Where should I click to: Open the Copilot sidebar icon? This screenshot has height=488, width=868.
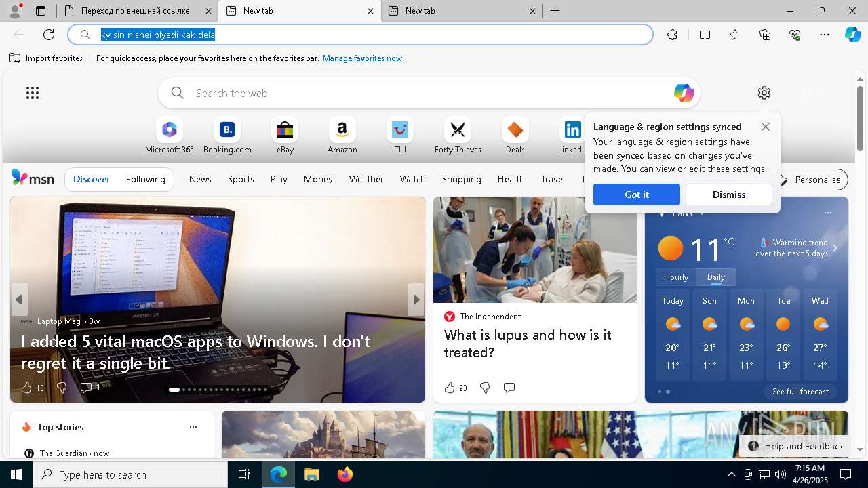[852, 35]
